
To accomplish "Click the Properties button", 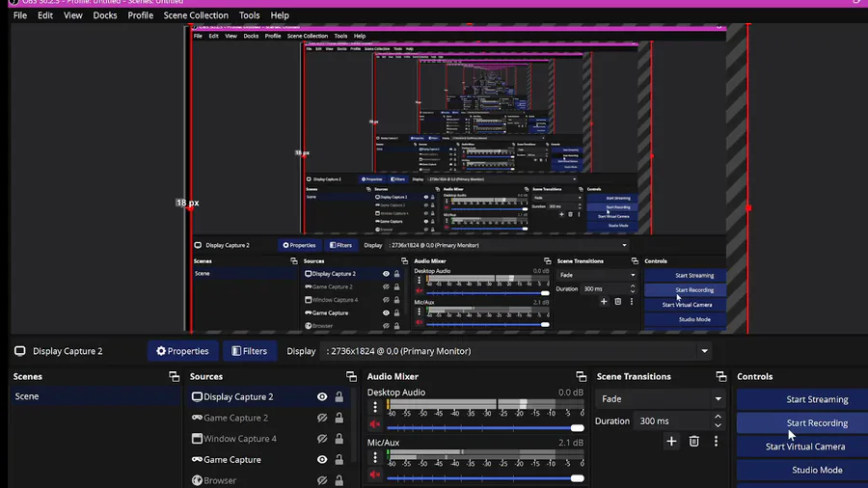I will tap(182, 351).
